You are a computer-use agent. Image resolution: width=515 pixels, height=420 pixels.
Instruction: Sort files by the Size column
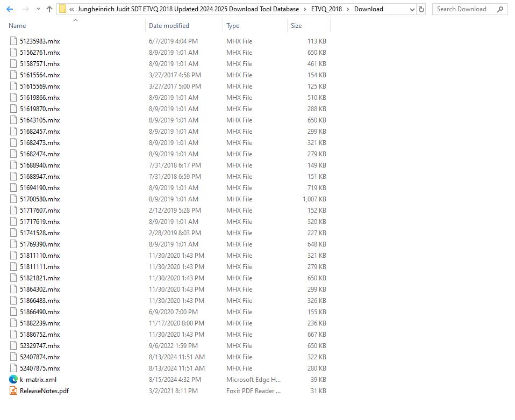(296, 25)
